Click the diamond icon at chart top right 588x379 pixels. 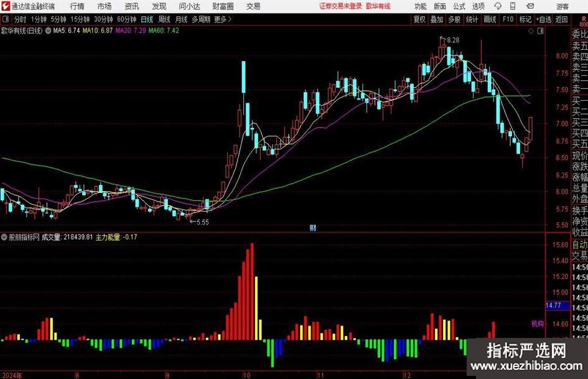(x=531, y=31)
